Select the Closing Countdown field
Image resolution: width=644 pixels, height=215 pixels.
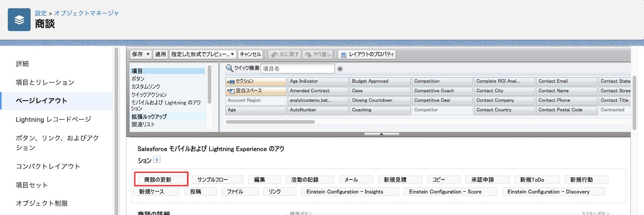(380, 101)
